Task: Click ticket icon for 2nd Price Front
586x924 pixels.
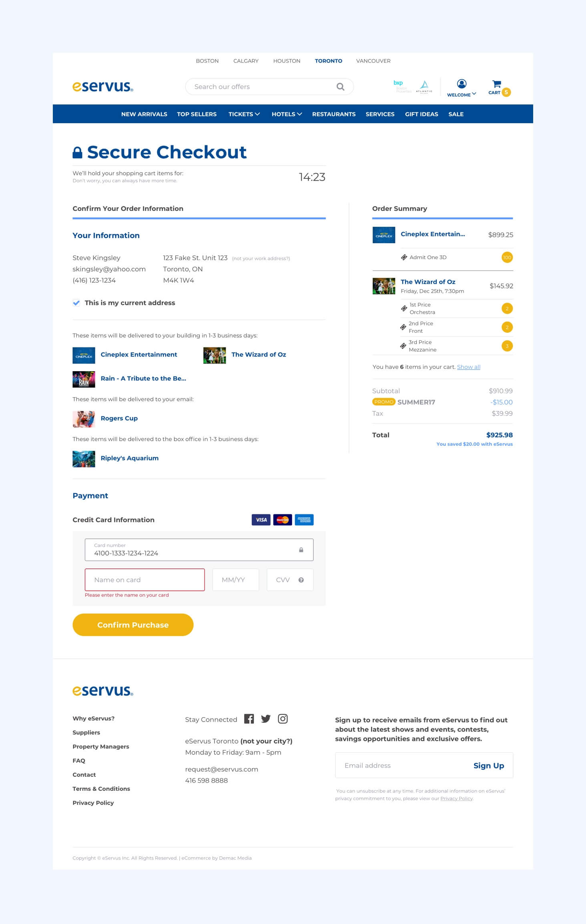Action: pos(403,327)
